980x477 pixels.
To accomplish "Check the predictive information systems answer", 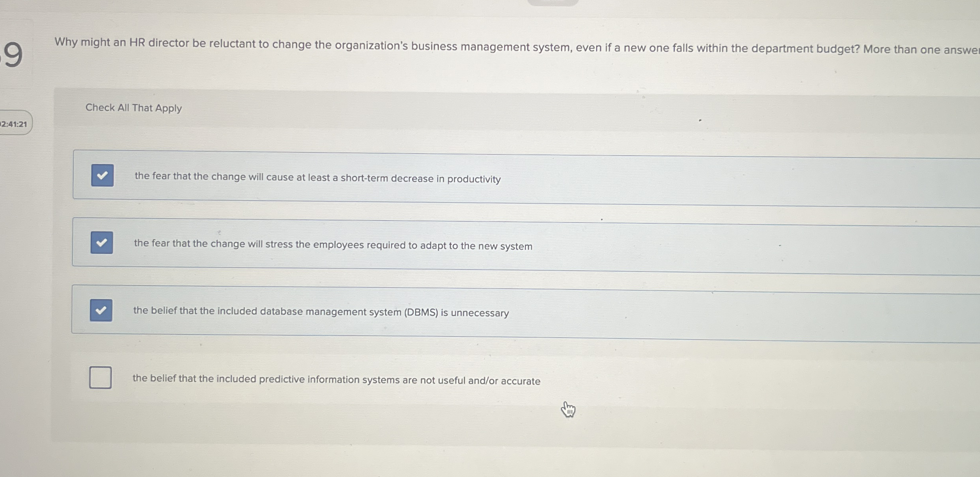I will coord(100,378).
